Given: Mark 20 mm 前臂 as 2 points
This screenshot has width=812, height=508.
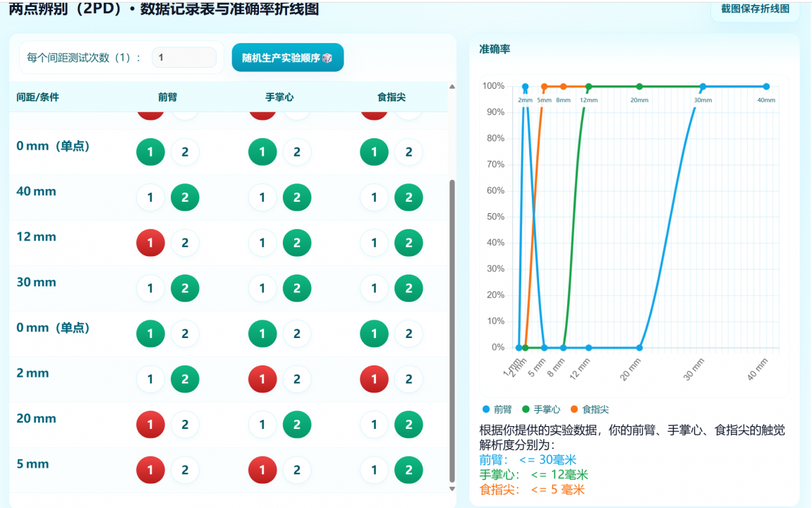Looking at the screenshot, I should pos(185,425).
